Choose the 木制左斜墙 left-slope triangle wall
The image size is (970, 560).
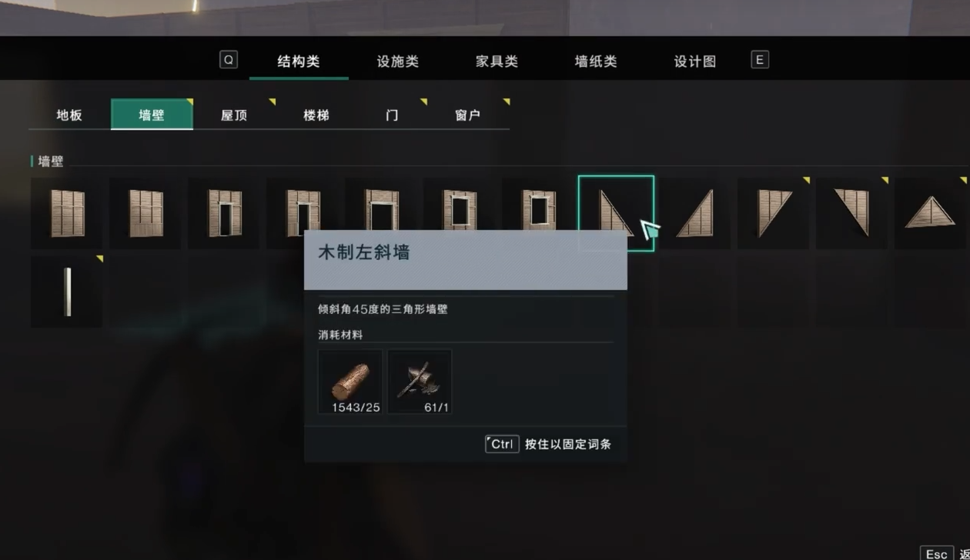click(x=616, y=213)
